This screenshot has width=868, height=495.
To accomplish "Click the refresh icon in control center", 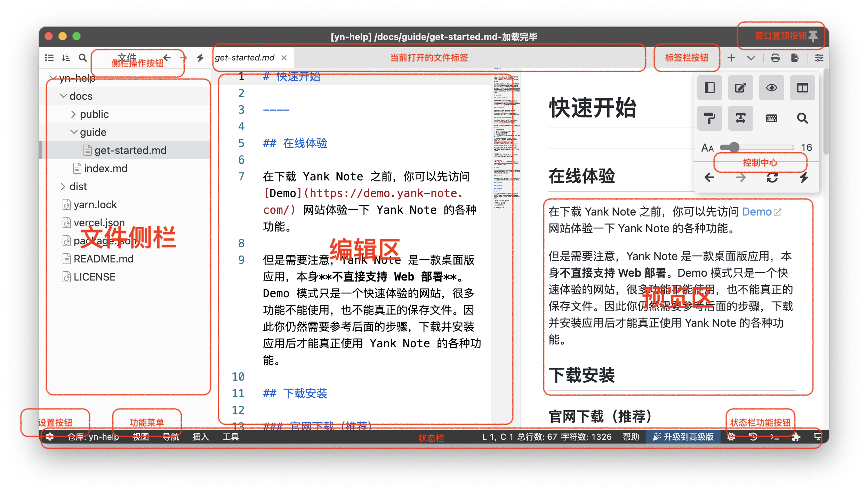I will point(772,178).
